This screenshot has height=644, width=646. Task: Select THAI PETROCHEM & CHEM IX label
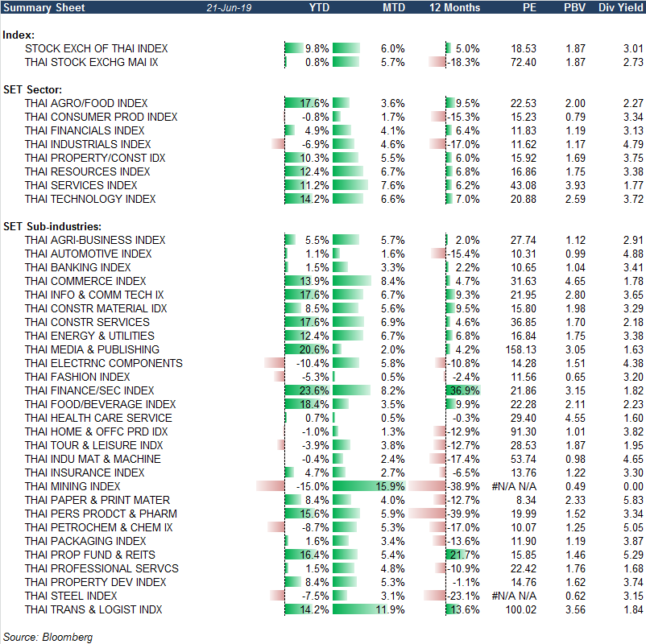[x=98, y=527]
